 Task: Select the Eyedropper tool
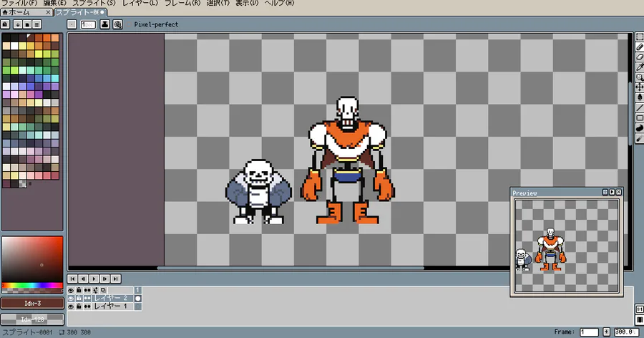click(x=640, y=67)
